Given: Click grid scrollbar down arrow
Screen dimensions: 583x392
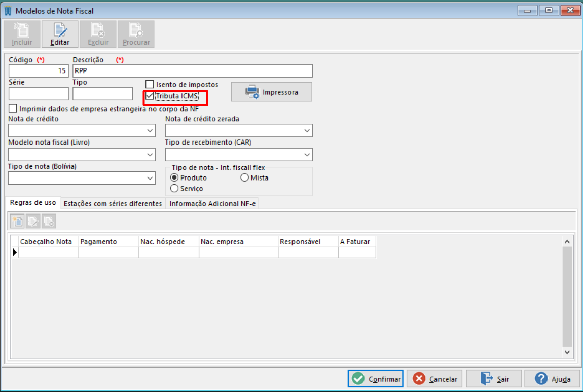Looking at the screenshot, I should [x=567, y=352].
